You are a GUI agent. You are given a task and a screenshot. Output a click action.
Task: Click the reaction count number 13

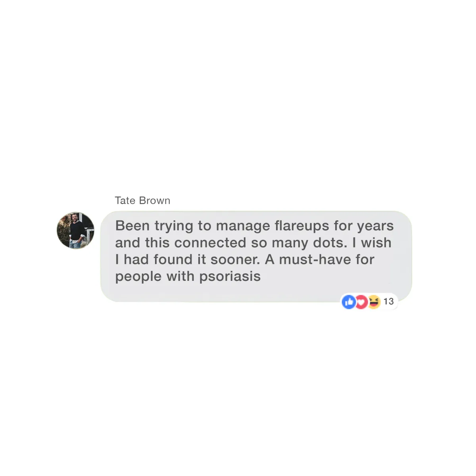pos(389,301)
